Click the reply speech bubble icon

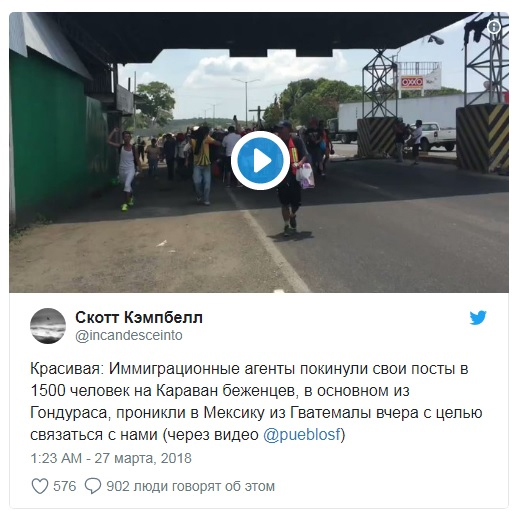click(x=93, y=486)
